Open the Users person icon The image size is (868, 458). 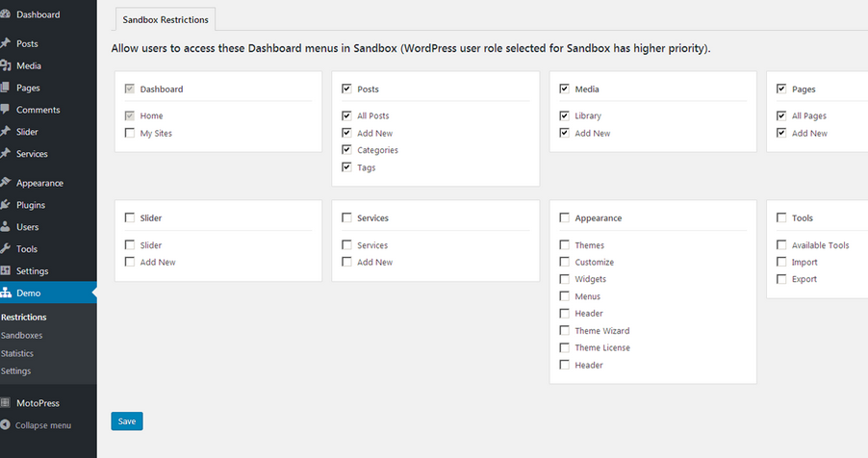(x=6, y=226)
